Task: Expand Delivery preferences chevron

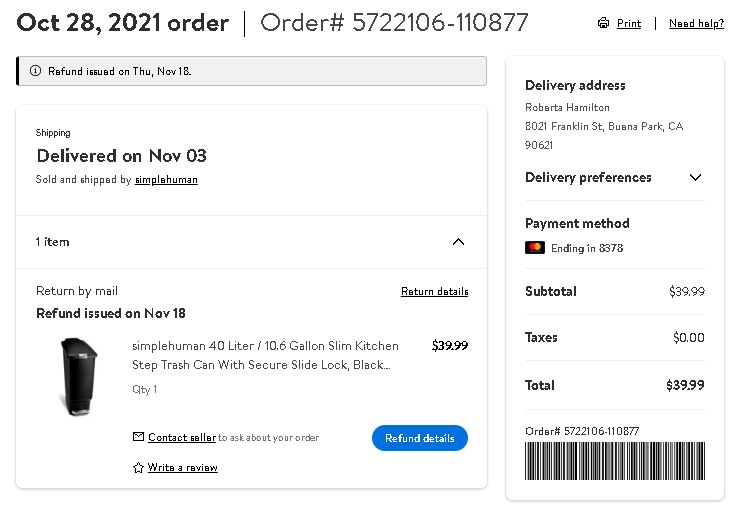Action: (695, 177)
